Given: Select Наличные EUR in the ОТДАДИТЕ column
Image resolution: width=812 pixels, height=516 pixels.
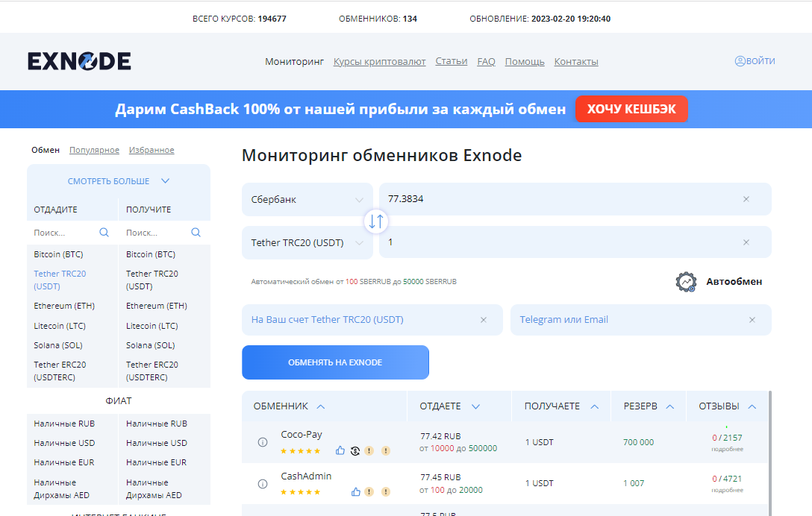Looking at the screenshot, I should pyautogui.click(x=64, y=462).
